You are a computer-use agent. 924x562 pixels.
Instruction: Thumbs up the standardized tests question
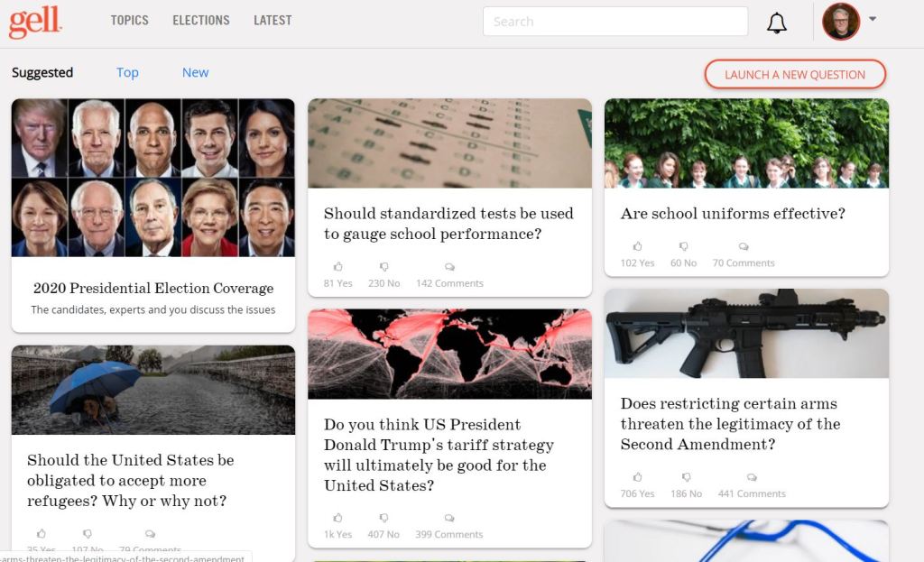tap(338, 267)
